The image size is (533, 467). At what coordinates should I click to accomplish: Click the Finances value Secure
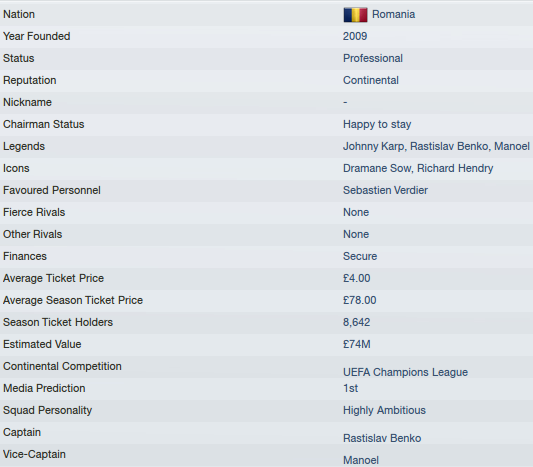[360, 256]
